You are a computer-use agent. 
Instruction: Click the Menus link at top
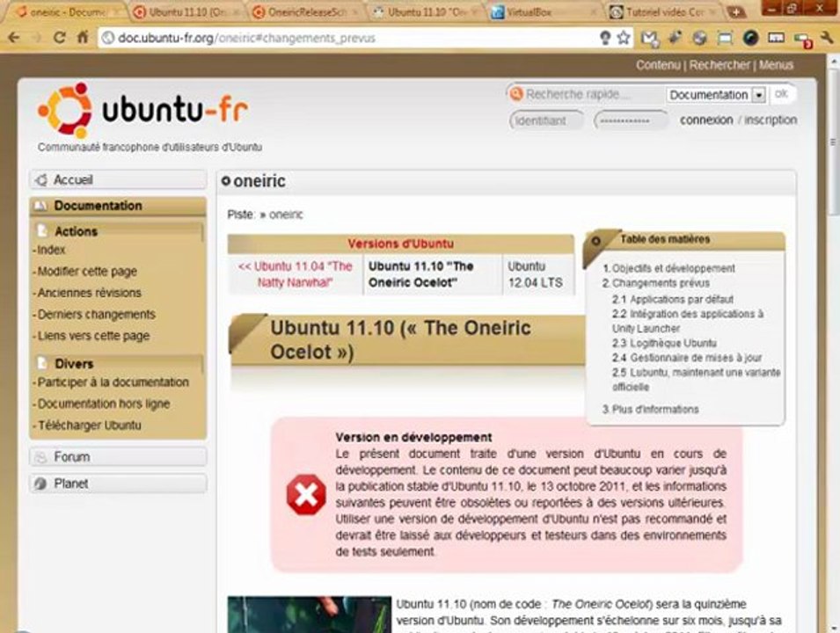pos(776,65)
